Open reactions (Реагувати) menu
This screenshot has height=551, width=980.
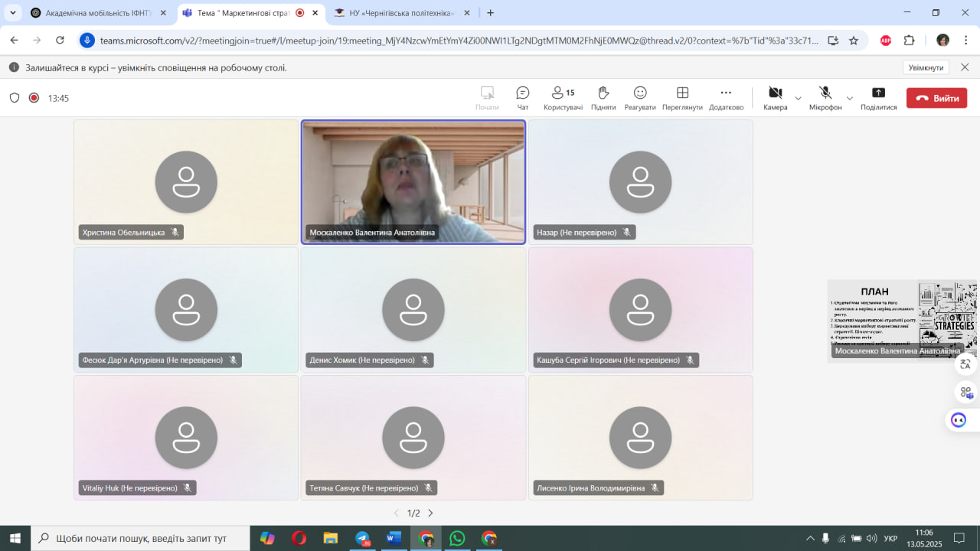[639, 98]
